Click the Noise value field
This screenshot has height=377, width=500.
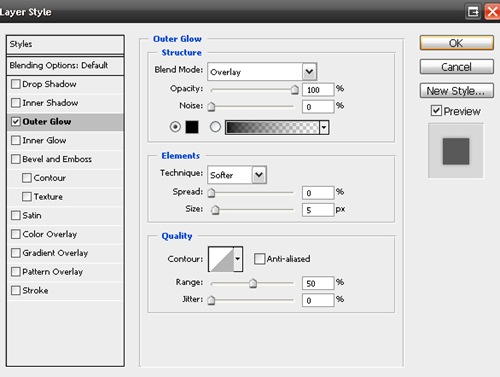pyautogui.click(x=318, y=107)
